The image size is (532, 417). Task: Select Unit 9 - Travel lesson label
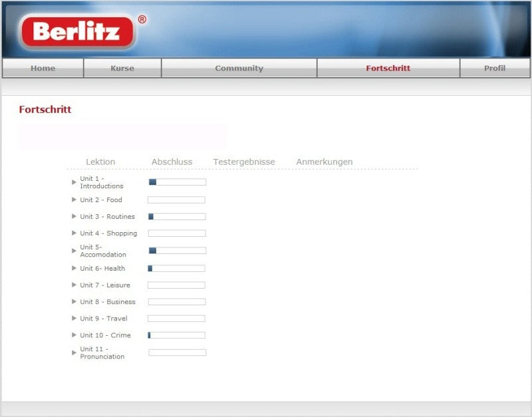tap(104, 319)
